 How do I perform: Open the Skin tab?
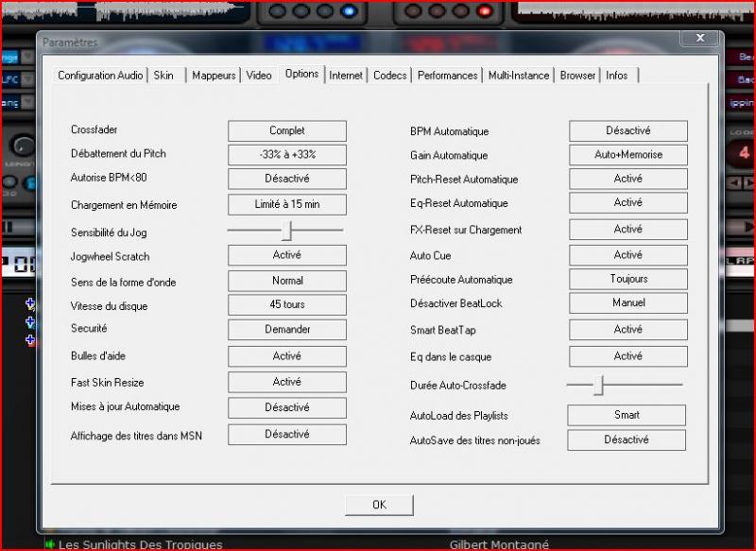point(164,75)
